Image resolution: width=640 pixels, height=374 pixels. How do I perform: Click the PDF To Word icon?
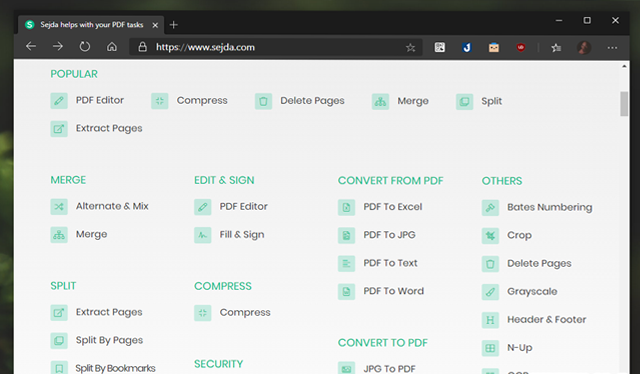tap(347, 292)
